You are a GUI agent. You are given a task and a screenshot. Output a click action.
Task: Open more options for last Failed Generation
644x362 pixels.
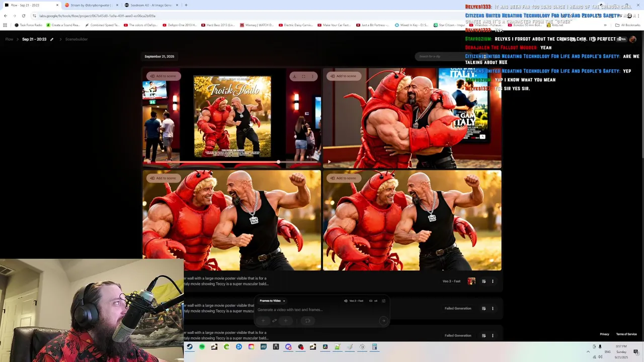(493, 335)
